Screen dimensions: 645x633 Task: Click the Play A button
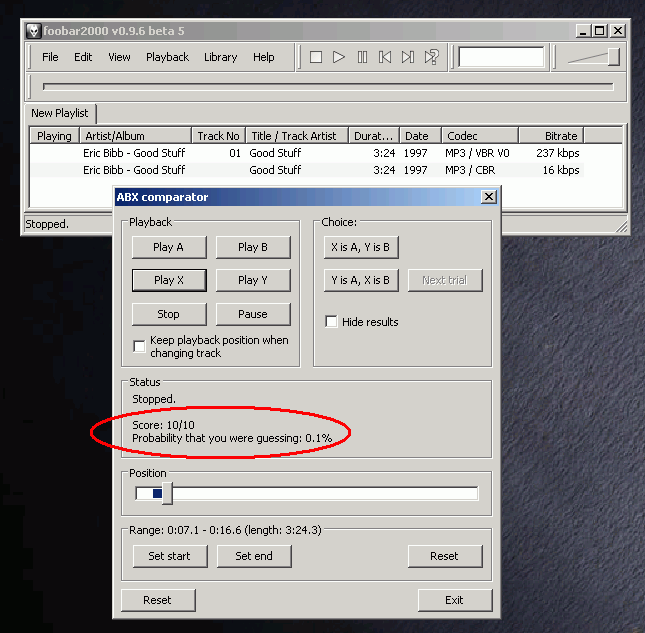click(x=169, y=247)
